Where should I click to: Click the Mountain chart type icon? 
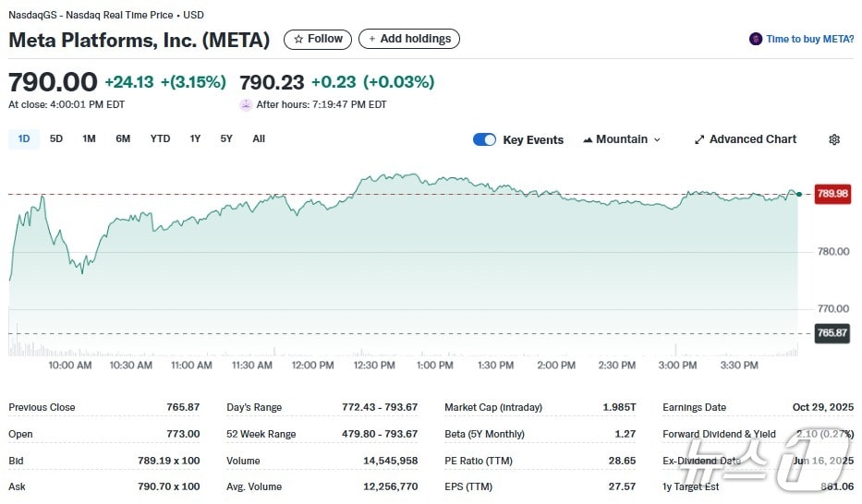click(588, 139)
